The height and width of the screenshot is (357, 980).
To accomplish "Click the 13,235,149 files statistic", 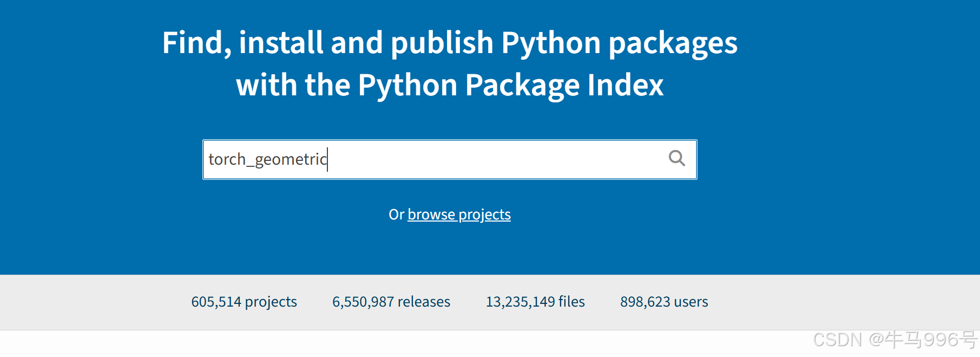I will tap(535, 302).
